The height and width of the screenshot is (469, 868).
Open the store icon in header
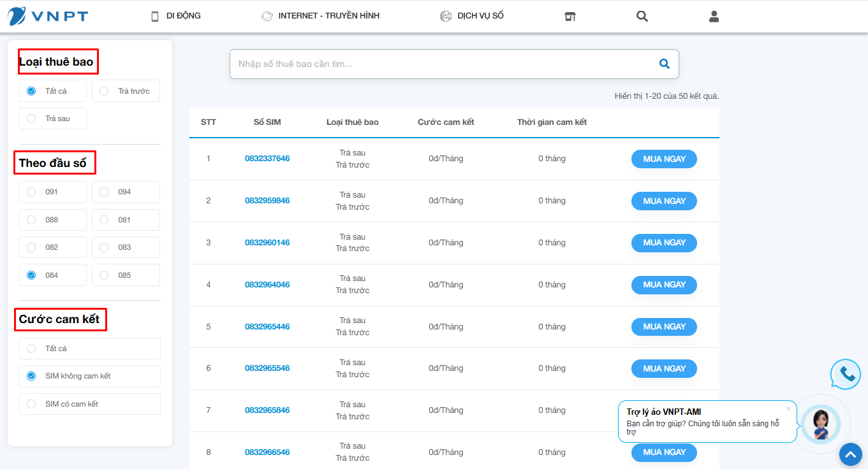570,17
